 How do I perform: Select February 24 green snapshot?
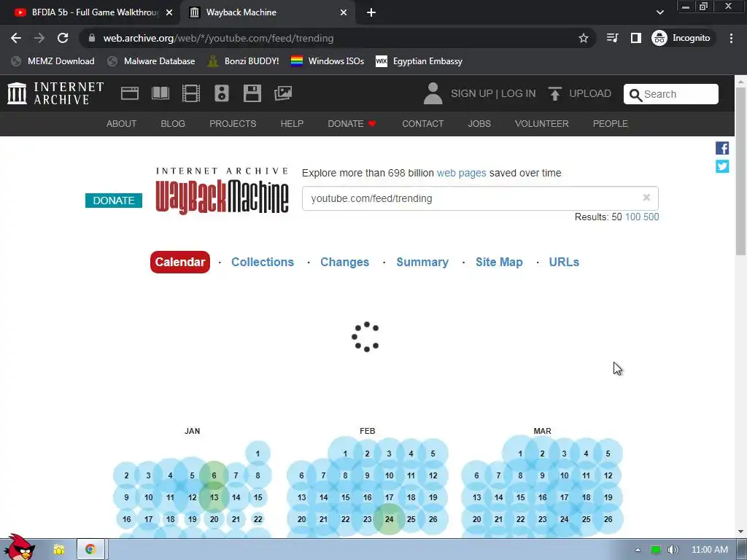(390, 519)
